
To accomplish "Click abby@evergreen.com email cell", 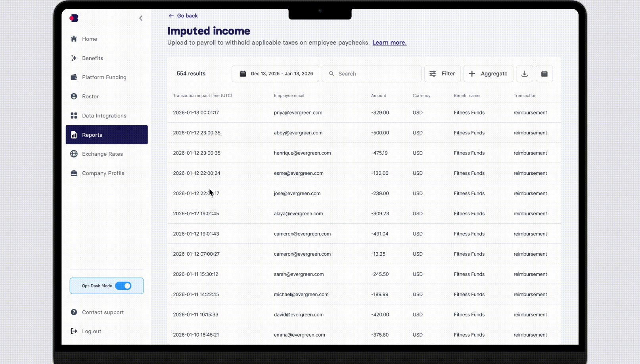I will click(x=298, y=133).
